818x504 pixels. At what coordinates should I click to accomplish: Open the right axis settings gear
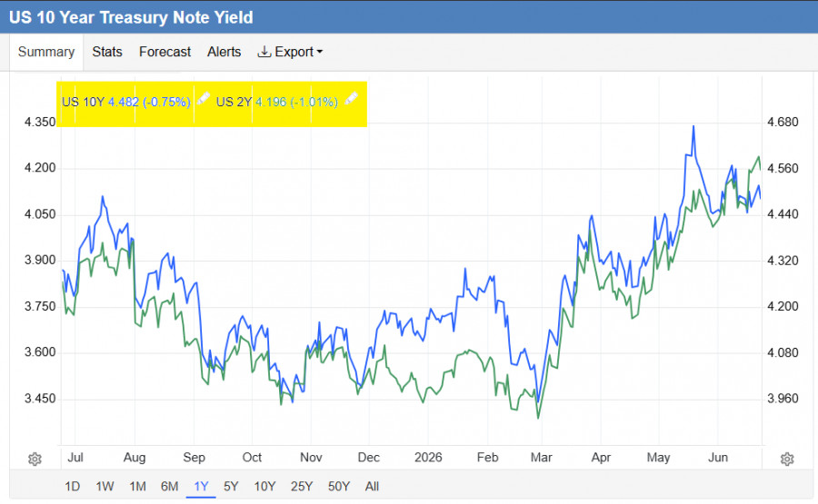point(787,460)
